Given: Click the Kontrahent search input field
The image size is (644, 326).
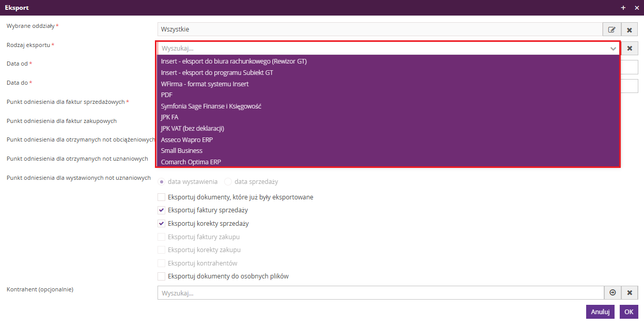Looking at the screenshot, I should pyautogui.click(x=381, y=293).
